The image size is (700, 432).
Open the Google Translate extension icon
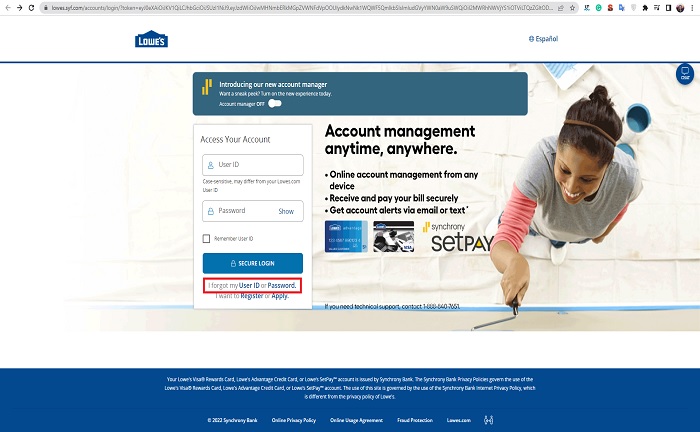coord(621,8)
